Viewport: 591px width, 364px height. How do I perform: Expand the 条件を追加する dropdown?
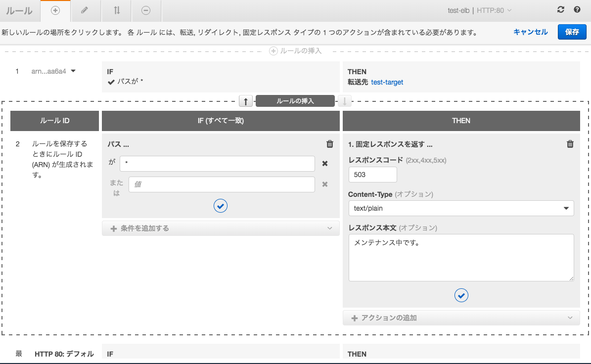tap(221, 228)
